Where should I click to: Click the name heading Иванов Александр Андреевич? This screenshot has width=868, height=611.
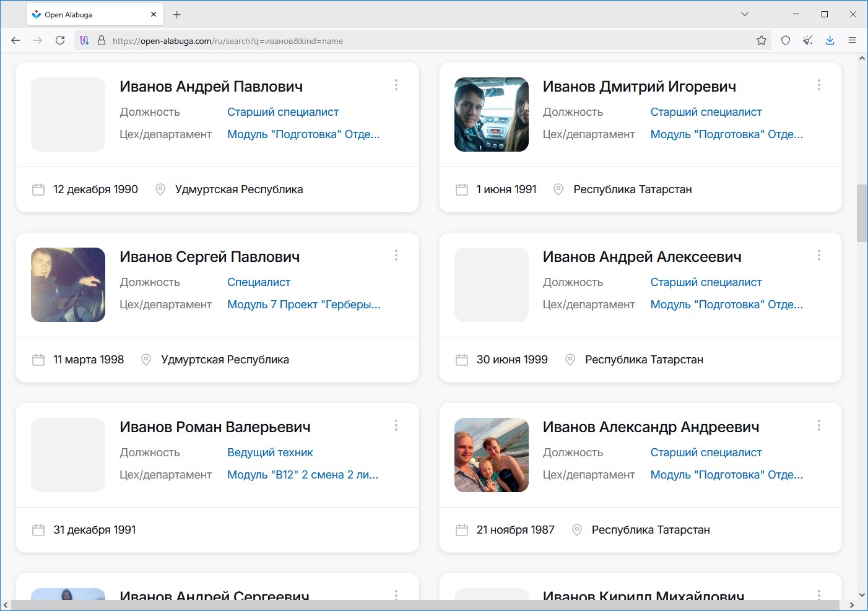(x=651, y=427)
